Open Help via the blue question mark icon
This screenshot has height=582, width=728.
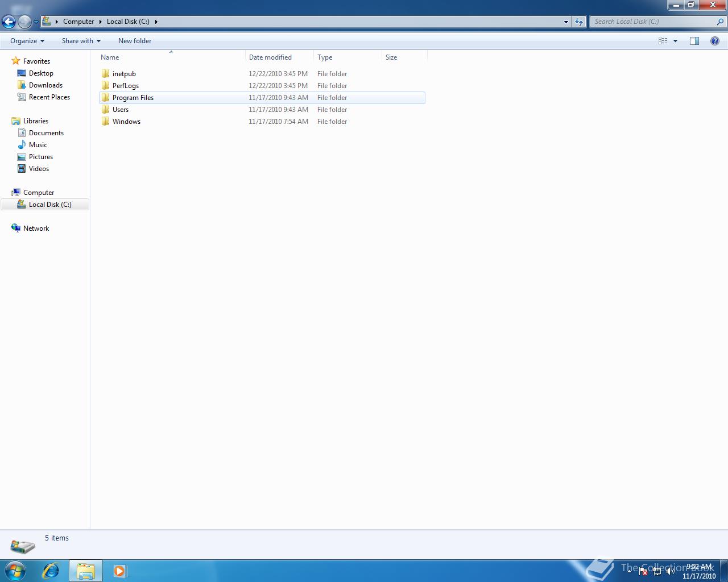pos(715,40)
